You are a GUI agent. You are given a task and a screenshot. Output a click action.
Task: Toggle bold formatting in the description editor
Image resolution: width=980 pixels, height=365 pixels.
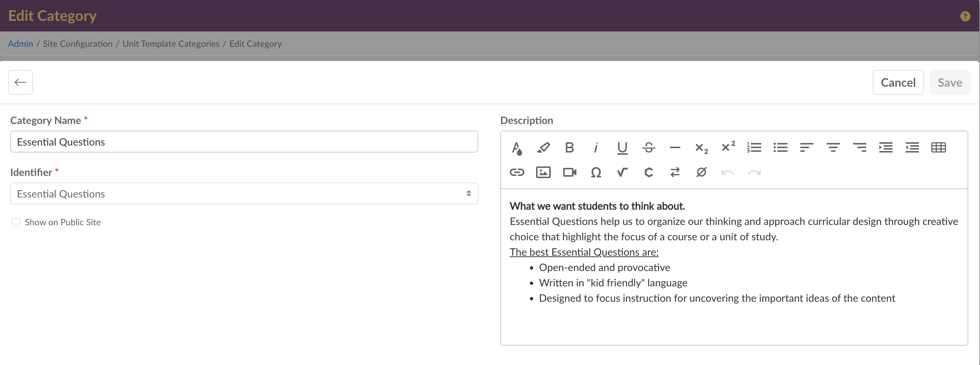569,147
